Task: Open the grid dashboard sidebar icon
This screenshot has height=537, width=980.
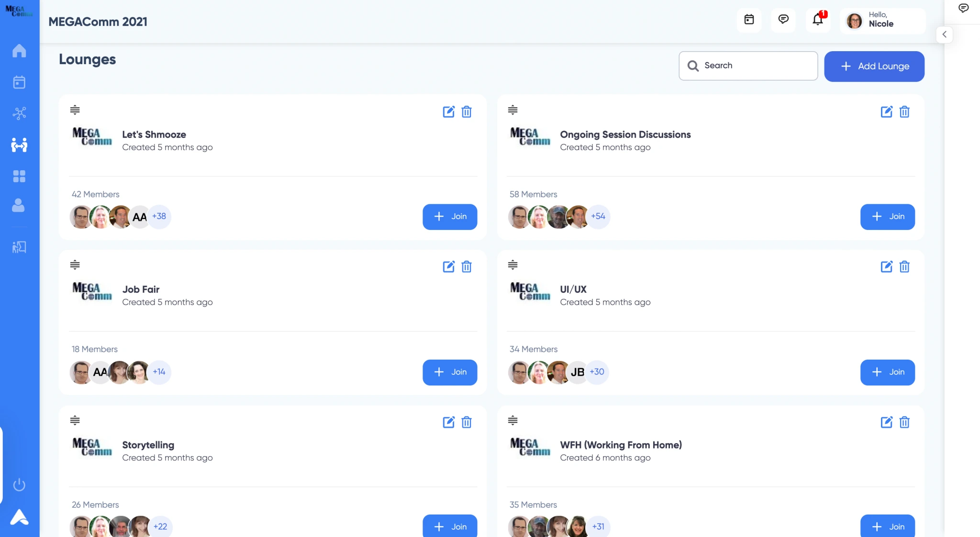Action: (19, 176)
